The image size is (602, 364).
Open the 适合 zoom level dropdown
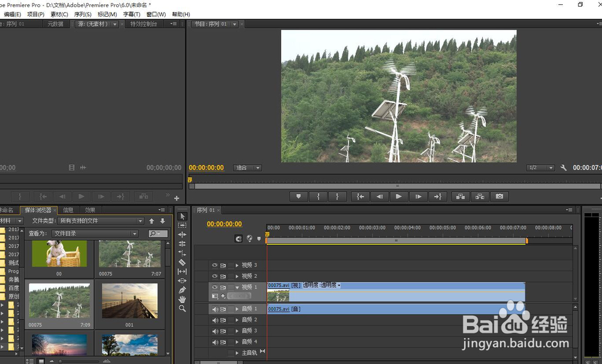pyautogui.click(x=248, y=168)
